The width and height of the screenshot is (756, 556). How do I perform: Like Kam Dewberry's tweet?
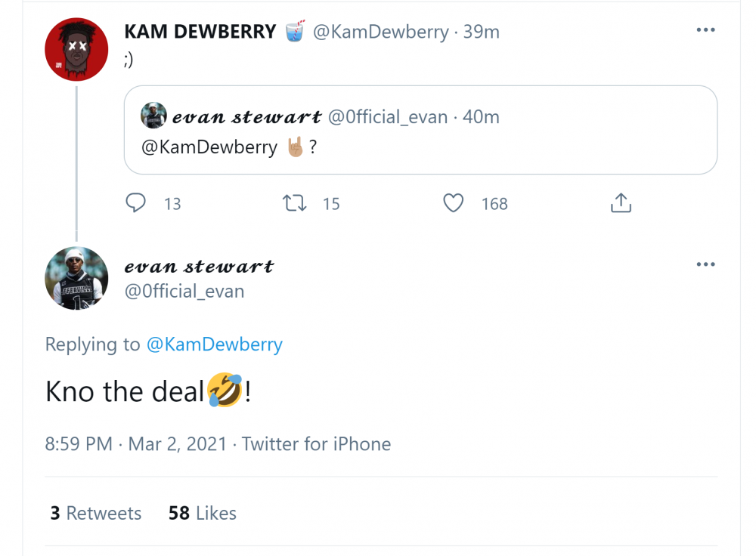click(453, 203)
